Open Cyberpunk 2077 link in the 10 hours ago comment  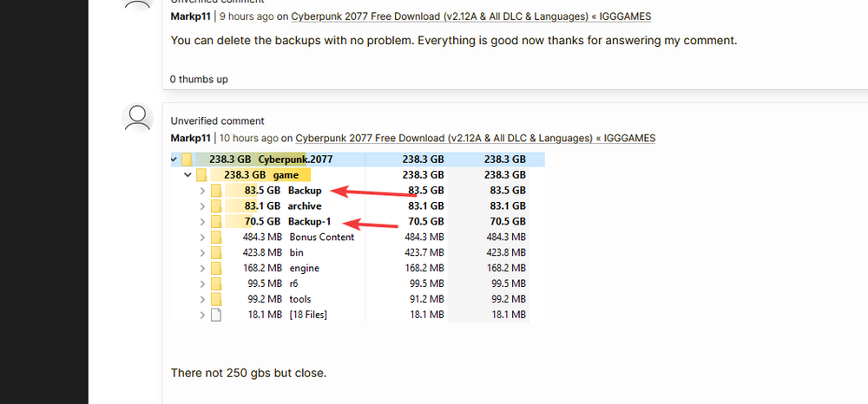tap(476, 138)
